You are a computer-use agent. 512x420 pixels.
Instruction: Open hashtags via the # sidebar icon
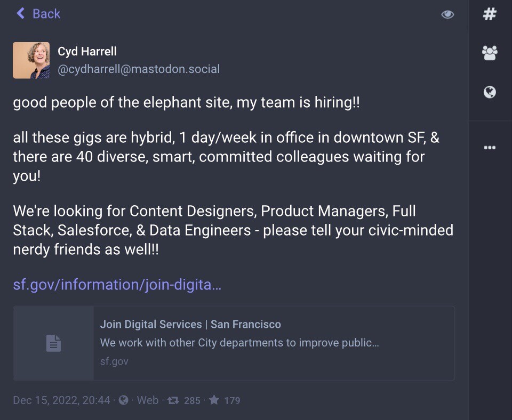pyautogui.click(x=490, y=14)
